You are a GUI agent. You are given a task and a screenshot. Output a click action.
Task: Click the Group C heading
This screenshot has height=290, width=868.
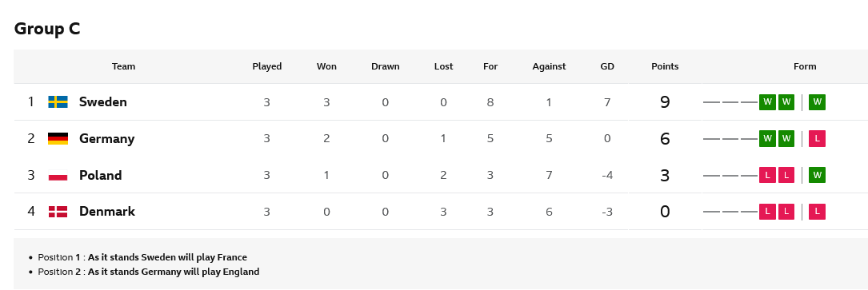(x=47, y=28)
